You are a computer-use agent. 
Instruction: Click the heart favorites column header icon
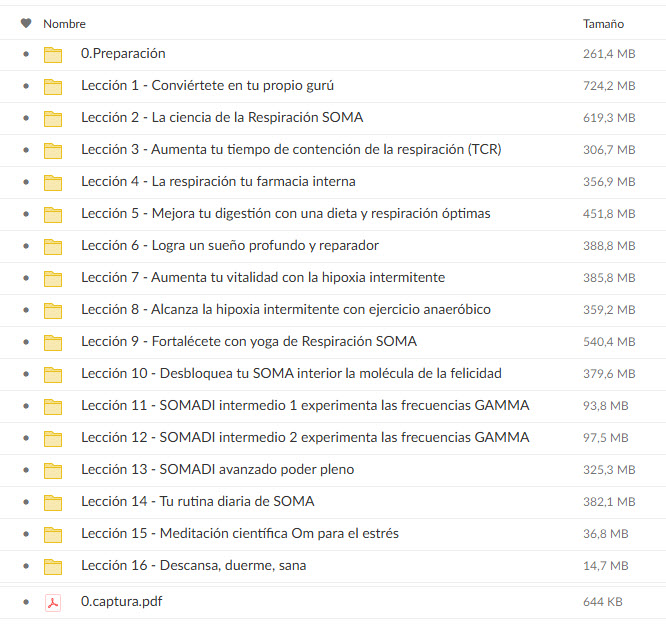[x=26, y=24]
